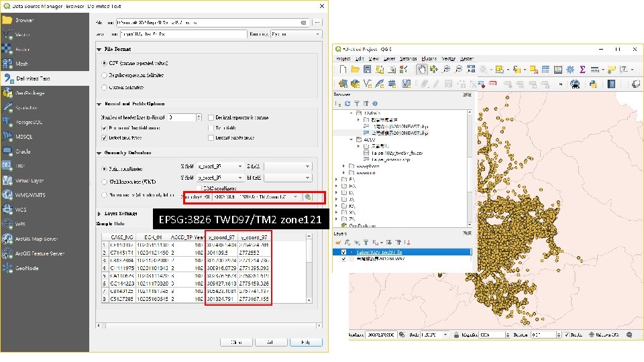This screenshot has height=362, width=644.
Task: Open the Encoding dropdown
Action: [x=296, y=34]
